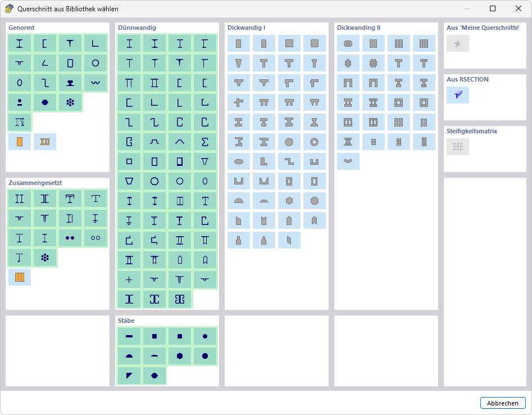
Task: Select the small square hollow box in Dünnwandig
Action: [x=129, y=161]
